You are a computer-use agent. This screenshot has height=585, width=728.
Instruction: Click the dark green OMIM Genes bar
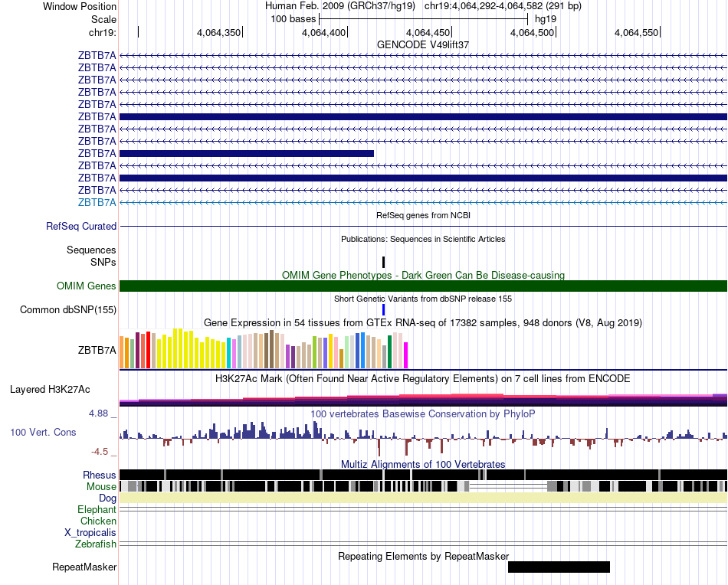point(424,286)
